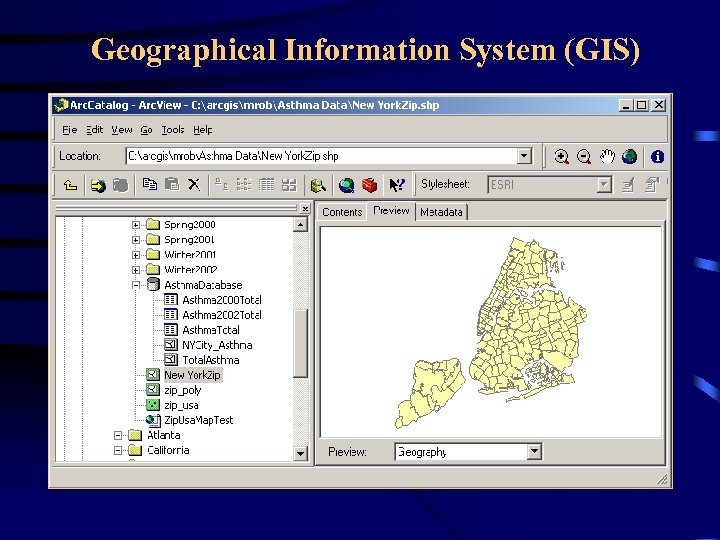Image resolution: width=720 pixels, height=540 pixels.
Task: Expand the Winter2002 folder
Action: 135,270
